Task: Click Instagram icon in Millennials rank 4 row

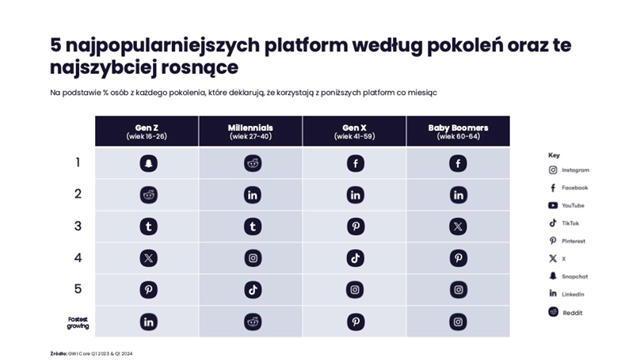Action: coord(253,258)
